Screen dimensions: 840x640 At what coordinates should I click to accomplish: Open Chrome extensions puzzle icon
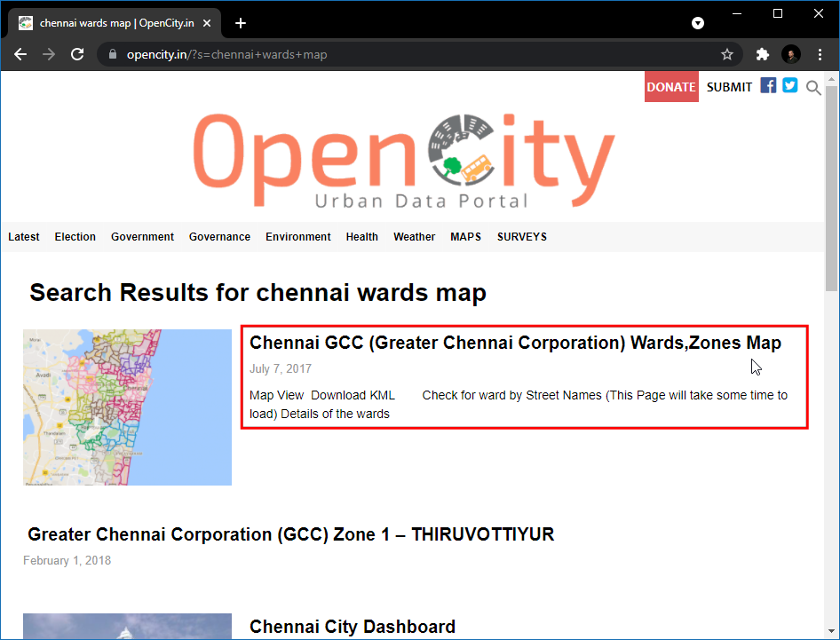(x=762, y=54)
